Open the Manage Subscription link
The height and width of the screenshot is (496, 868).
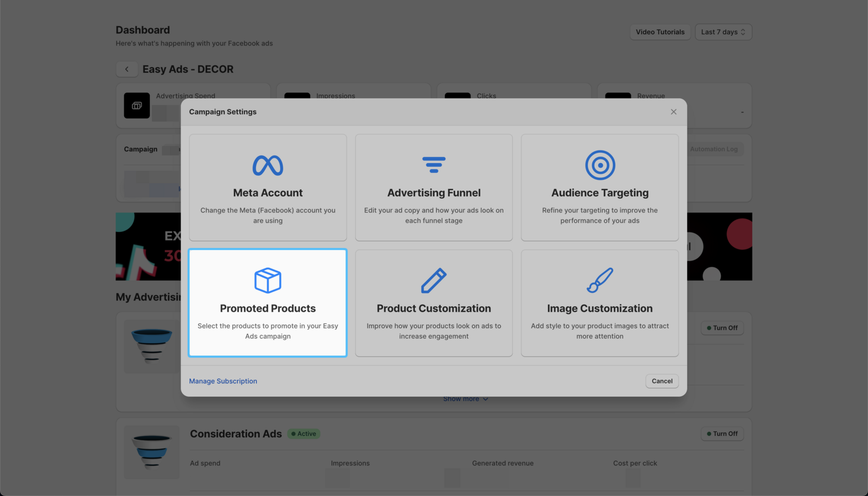[222, 381]
